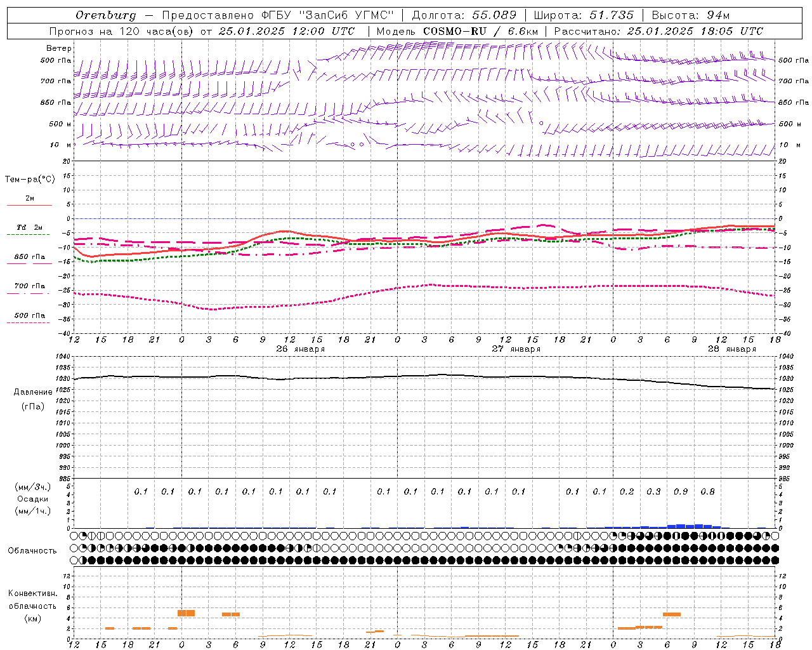Click the '27 января' date label
The height and width of the screenshot is (650, 812).
click(516, 349)
